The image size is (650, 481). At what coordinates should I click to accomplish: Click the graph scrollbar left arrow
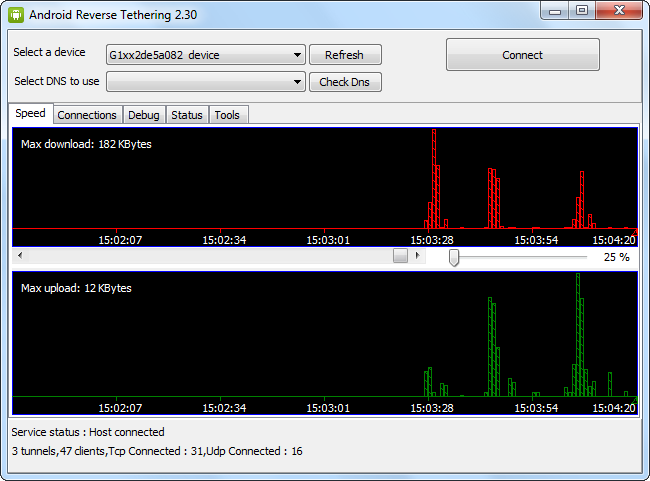[x=20, y=255]
